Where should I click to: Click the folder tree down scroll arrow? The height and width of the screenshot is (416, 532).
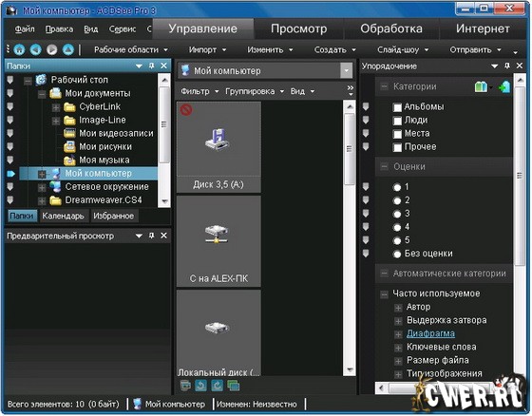click(x=164, y=201)
